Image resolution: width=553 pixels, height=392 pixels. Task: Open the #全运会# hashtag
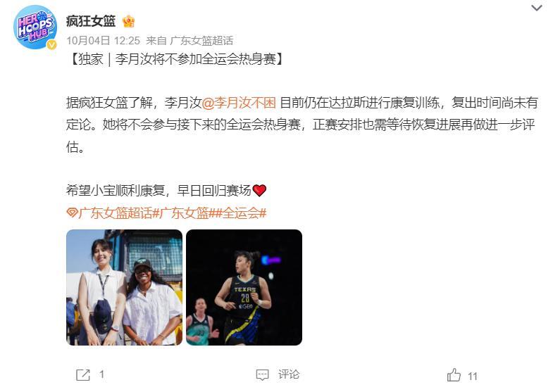tap(241, 213)
